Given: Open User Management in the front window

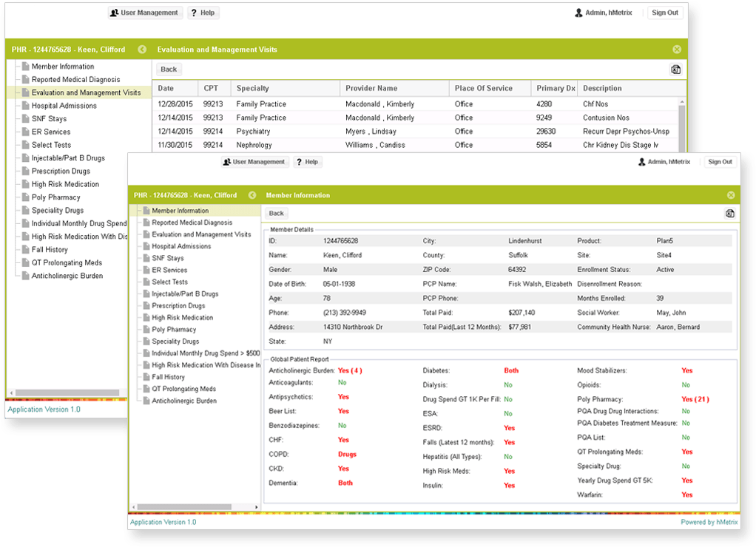Looking at the screenshot, I should pyautogui.click(x=254, y=162).
